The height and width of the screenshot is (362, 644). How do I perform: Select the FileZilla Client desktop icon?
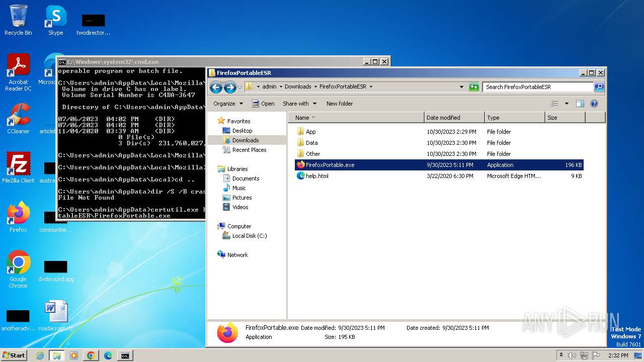click(18, 168)
